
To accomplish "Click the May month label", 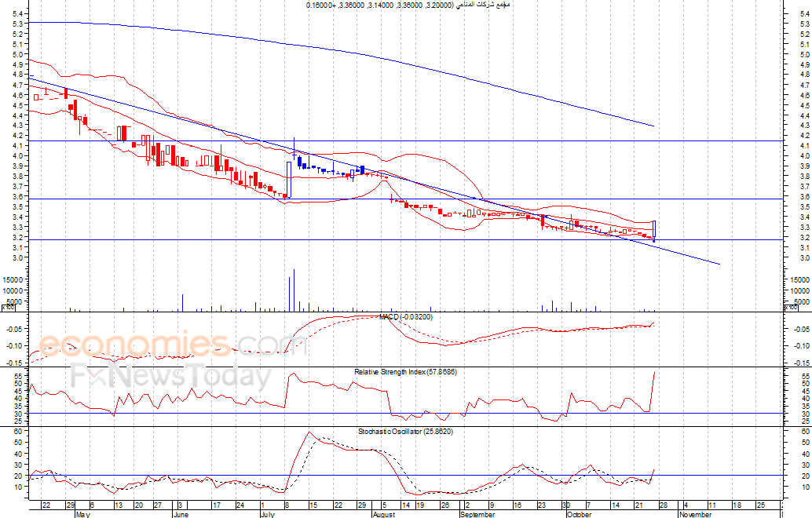I will 83,514.
